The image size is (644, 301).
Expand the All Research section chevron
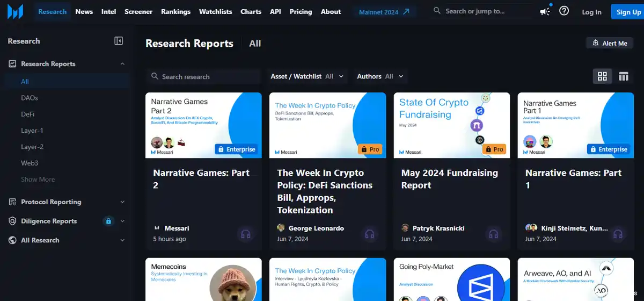click(122, 240)
